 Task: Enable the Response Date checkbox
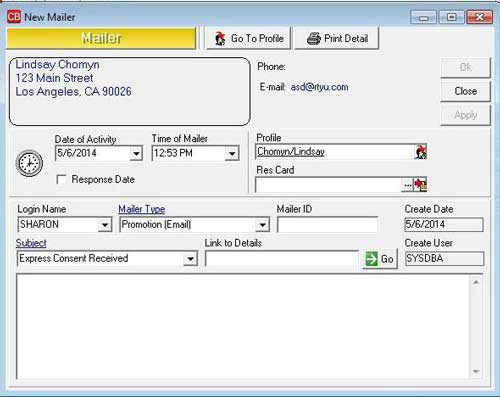click(x=61, y=180)
